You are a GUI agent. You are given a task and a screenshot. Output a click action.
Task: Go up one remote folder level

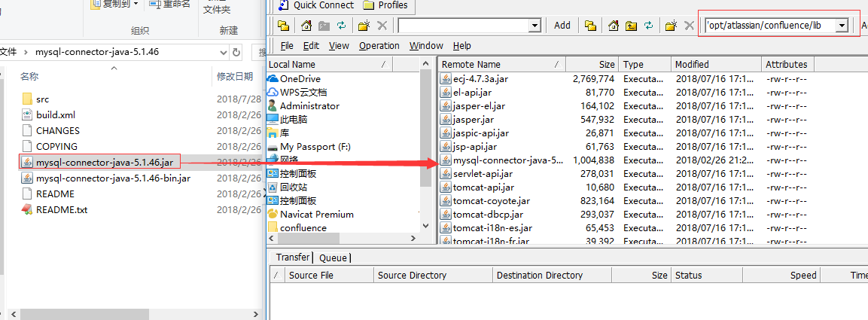(x=631, y=25)
